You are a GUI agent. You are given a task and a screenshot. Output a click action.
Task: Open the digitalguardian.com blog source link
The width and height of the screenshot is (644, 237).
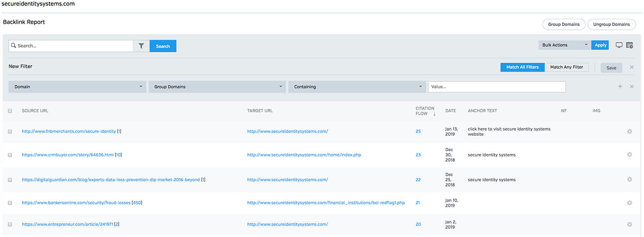(x=111, y=180)
